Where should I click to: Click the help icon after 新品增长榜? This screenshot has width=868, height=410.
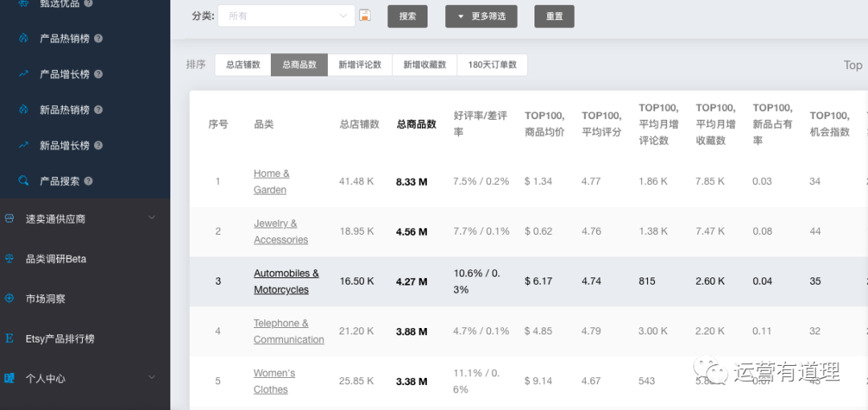coord(98,146)
